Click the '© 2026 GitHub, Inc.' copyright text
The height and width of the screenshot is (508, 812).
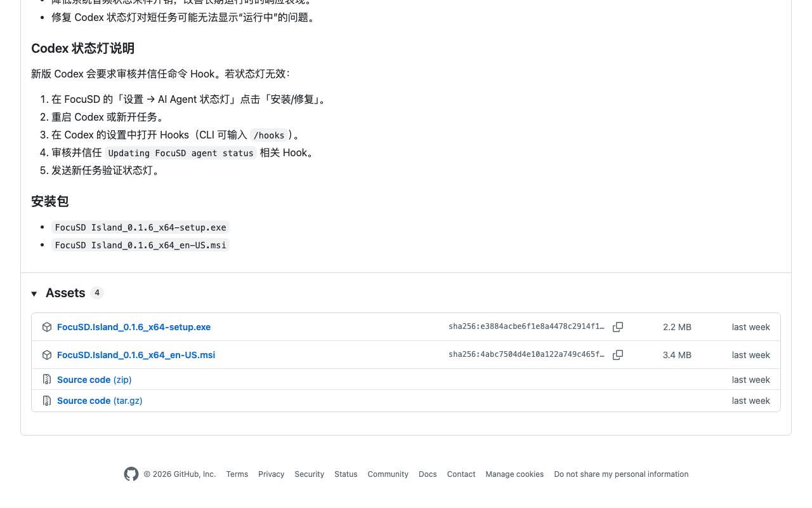tap(180, 474)
